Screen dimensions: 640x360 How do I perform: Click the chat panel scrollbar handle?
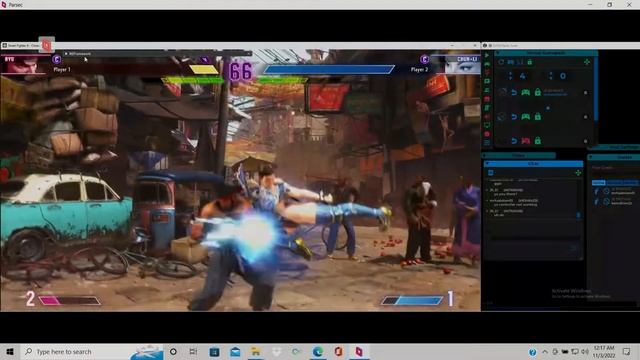578,215
